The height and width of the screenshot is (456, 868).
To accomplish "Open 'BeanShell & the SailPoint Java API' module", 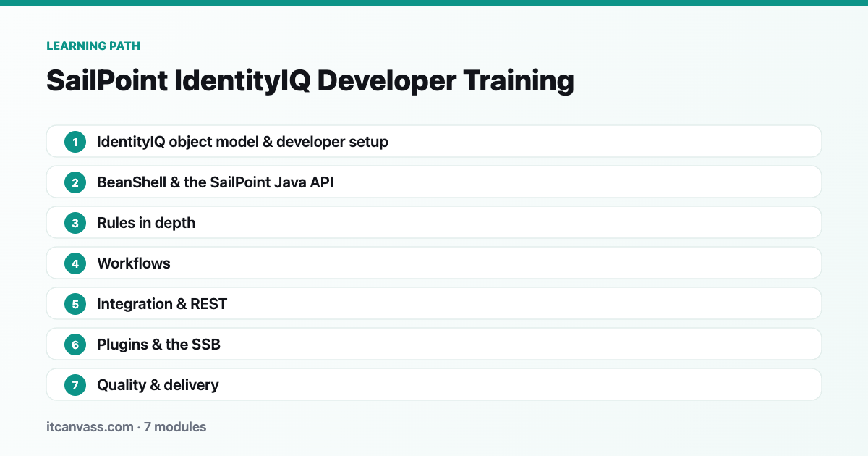I will [x=434, y=182].
